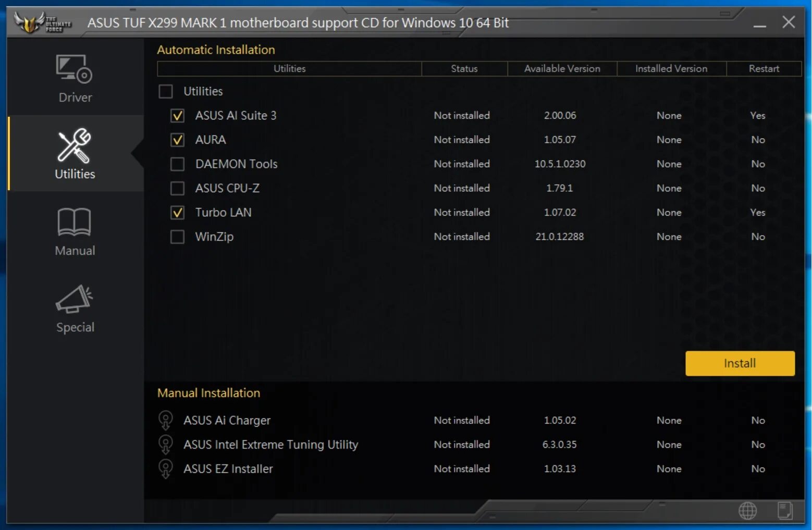Open the globe language icon
Image resolution: width=812 pixels, height=530 pixels.
[x=748, y=511]
